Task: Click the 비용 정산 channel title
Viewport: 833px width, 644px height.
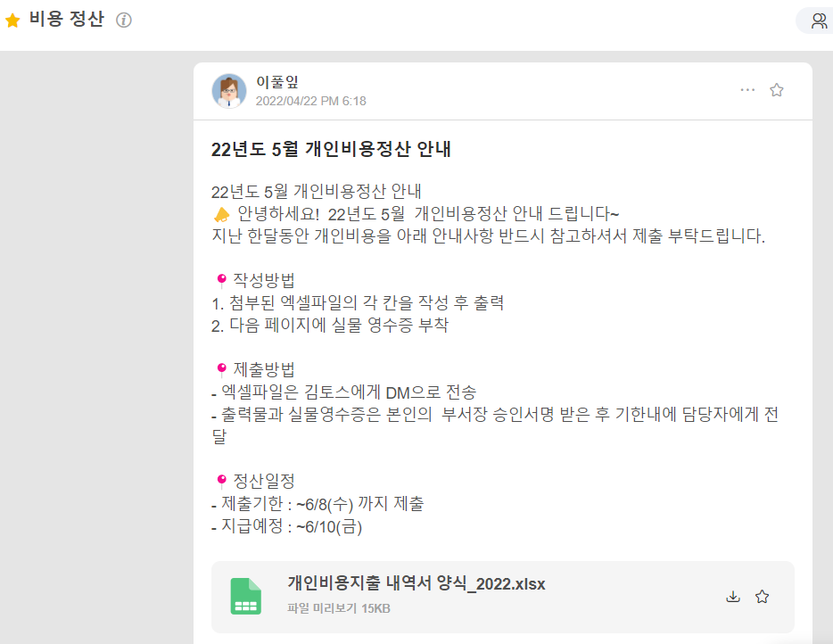Action: point(66,20)
